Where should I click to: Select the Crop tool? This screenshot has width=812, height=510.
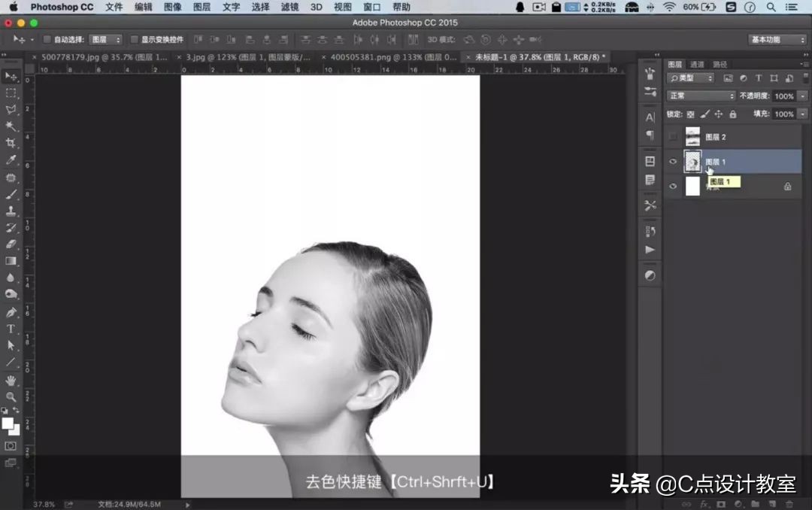[x=11, y=143]
